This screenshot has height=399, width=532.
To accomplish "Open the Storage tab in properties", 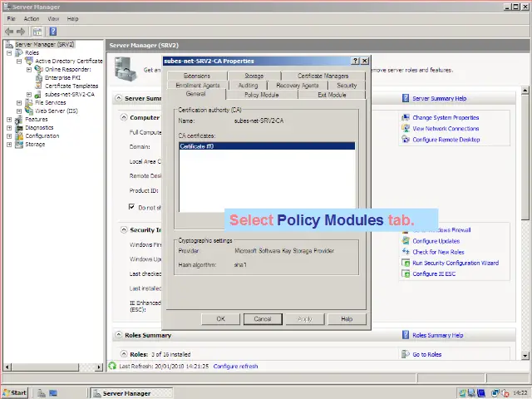I will 254,76.
